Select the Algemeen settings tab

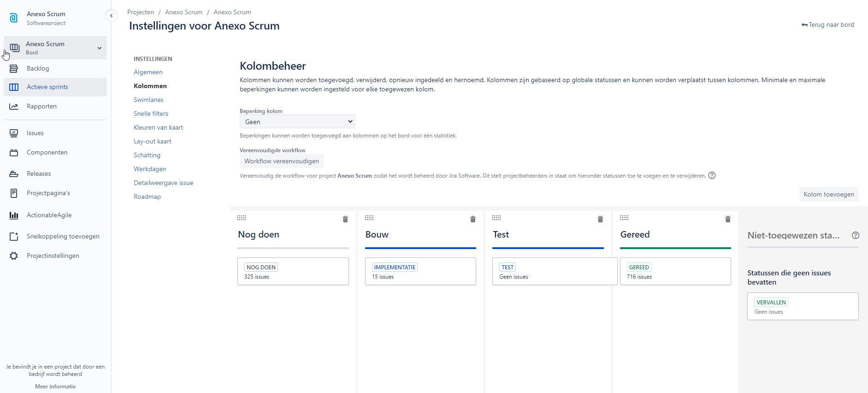point(148,72)
